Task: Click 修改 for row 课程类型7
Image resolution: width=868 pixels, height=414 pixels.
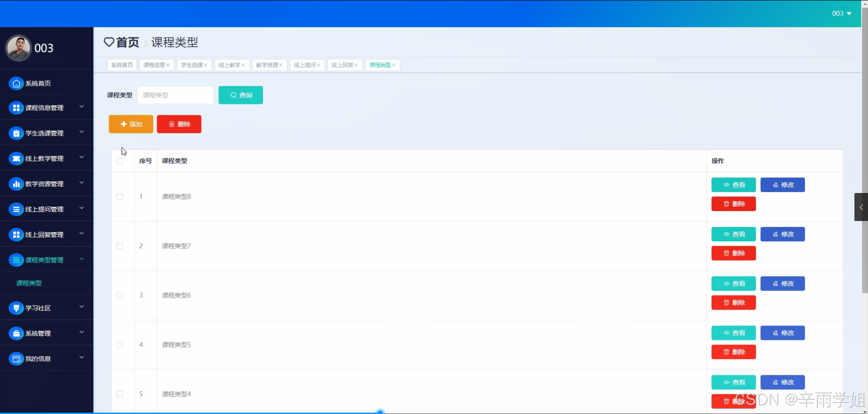Action: point(783,234)
